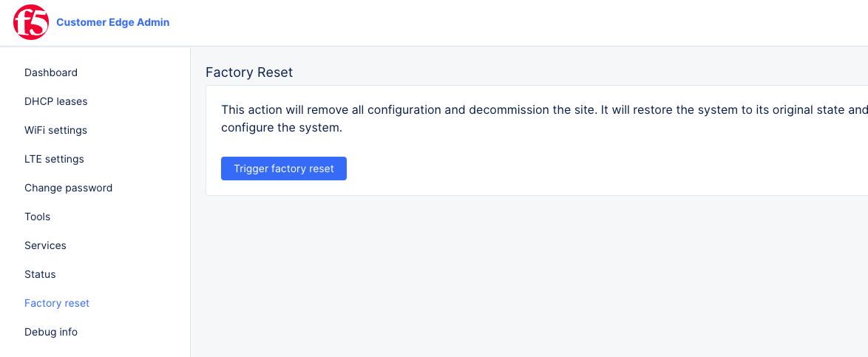Click the red F5 logo
This screenshot has width=868, height=357.
30,22
